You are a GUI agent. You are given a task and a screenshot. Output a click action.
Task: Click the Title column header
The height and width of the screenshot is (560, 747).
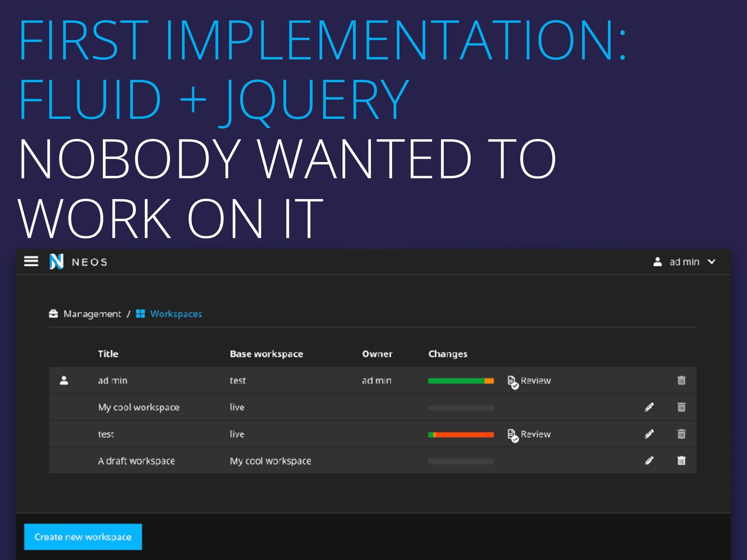click(x=108, y=353)
